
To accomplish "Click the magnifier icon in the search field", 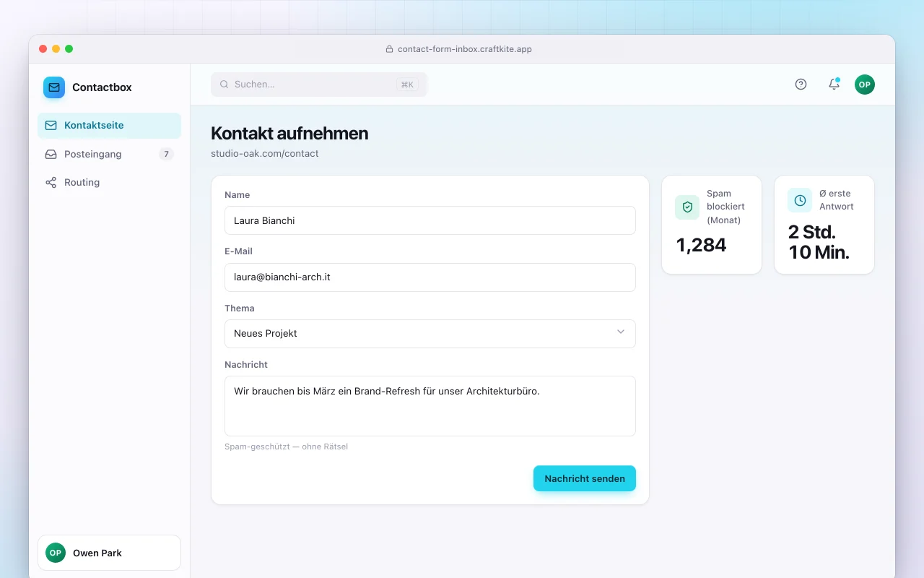I will click(224, 85).
